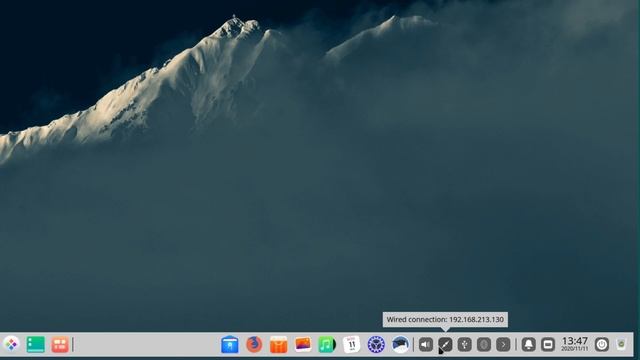Open the Control Center gear icon
The height and width of the screenshot is (360, 640).
[376, 344]
